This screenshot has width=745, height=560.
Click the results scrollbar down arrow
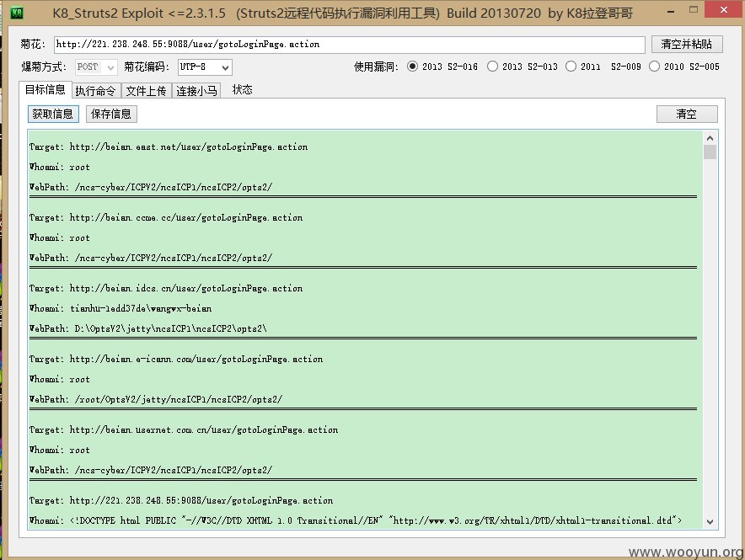(710, 521)
